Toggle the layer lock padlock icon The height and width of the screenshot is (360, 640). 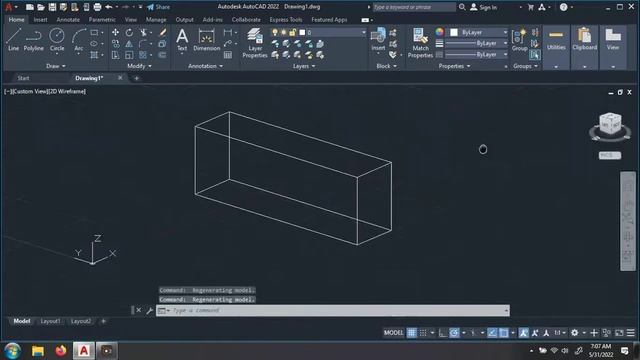292,32
